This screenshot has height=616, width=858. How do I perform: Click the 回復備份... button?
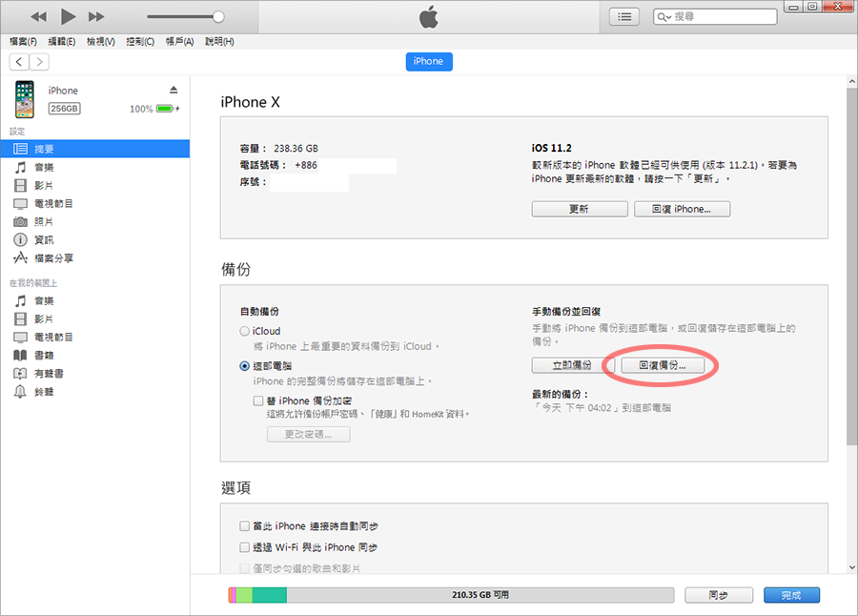663,365
